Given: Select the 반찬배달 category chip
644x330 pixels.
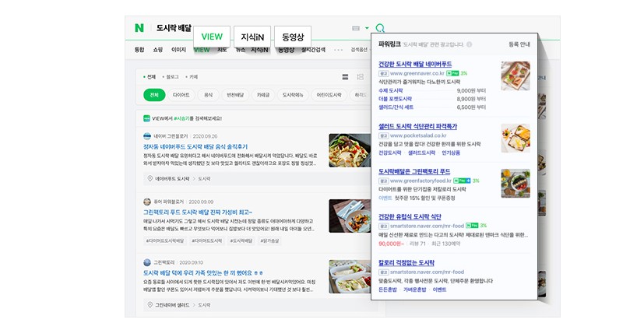Looking at the screenshot, I should coord(235,95).
